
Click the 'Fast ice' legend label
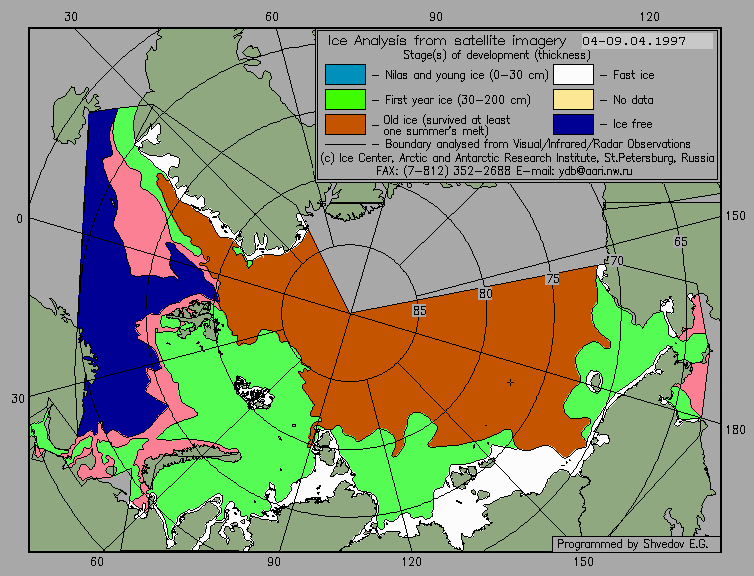633,75
